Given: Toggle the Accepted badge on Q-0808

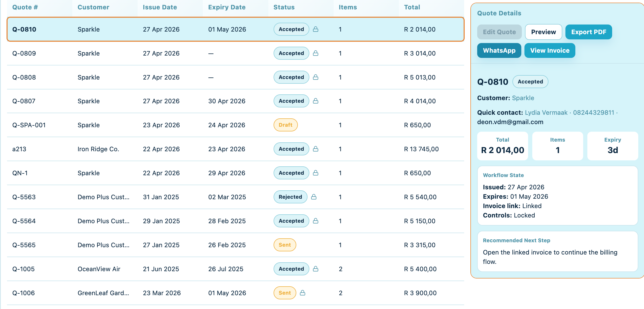Looking at the screenshot, I should coord(291,77).
